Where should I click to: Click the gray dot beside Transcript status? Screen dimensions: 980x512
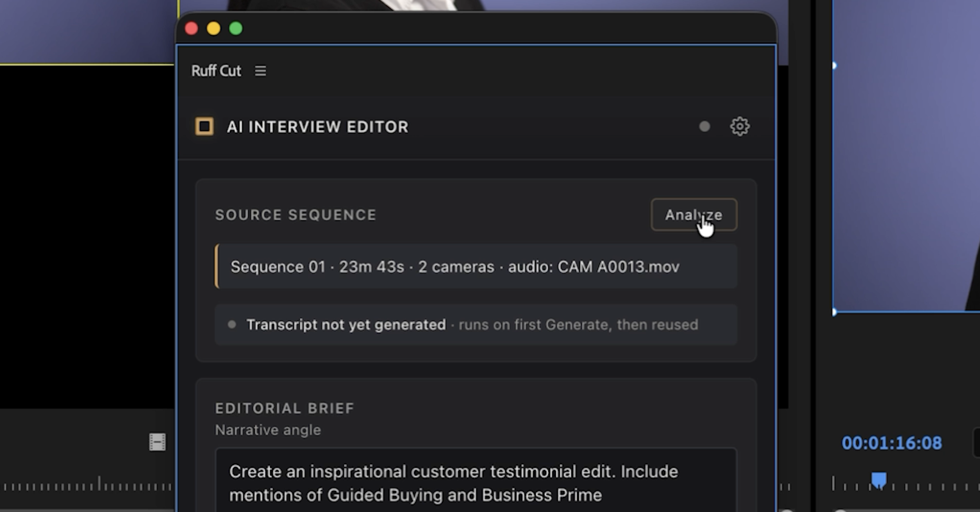232,324
